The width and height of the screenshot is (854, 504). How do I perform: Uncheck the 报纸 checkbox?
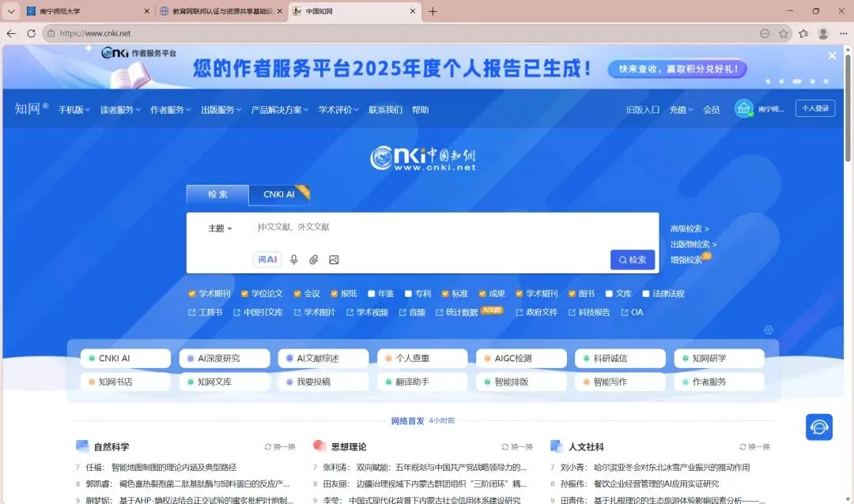(x=334, y=294)
